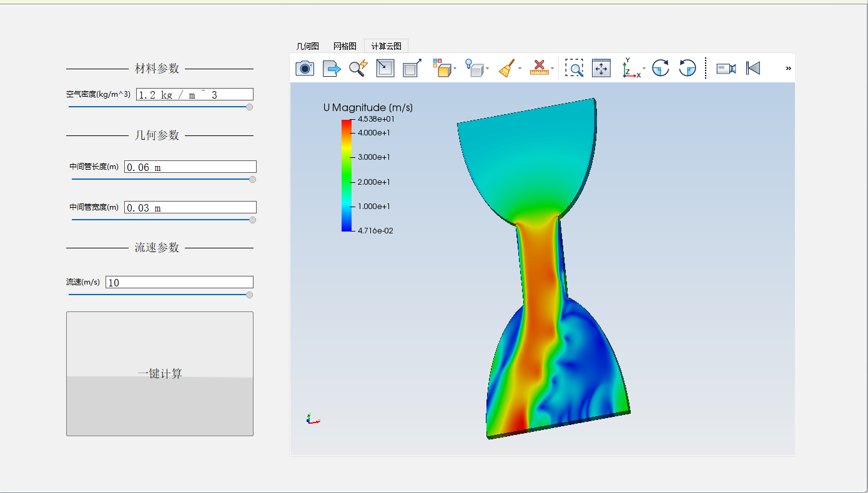Image resolution: width=868 pixels, height=493 pixels.
Task: Open the colored cube icon's dropdown arrow
Action: pos(455,69)
